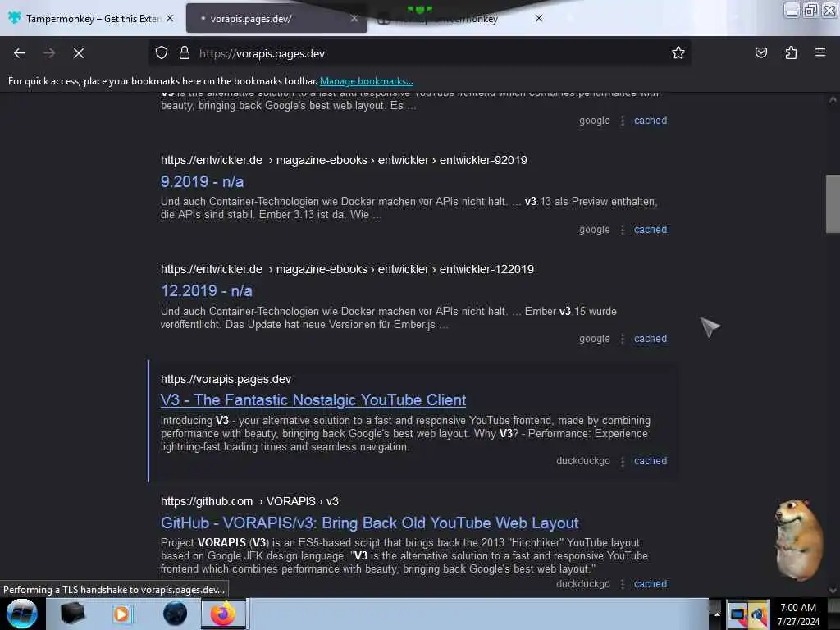This screenshot has height=630, width=840.
Task: Click the Manage bookmarks link
Action: pyautogui.click(x=367, y=81)
